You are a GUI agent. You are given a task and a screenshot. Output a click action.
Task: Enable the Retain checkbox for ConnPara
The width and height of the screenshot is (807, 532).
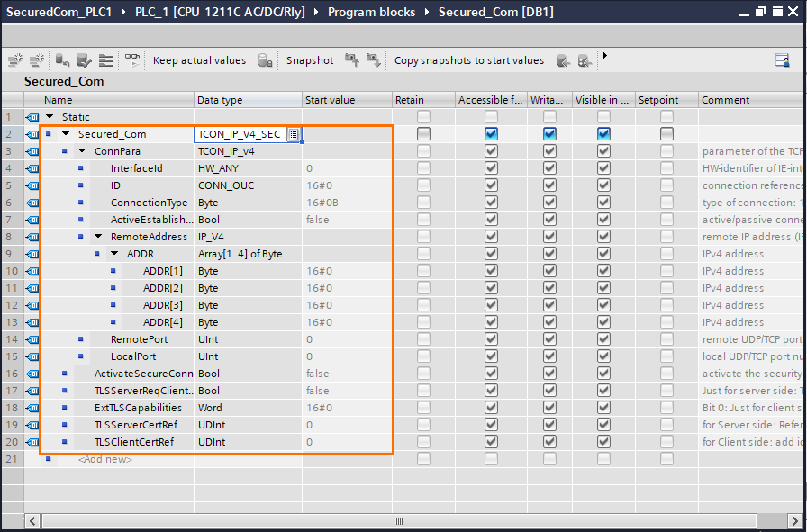423,150
